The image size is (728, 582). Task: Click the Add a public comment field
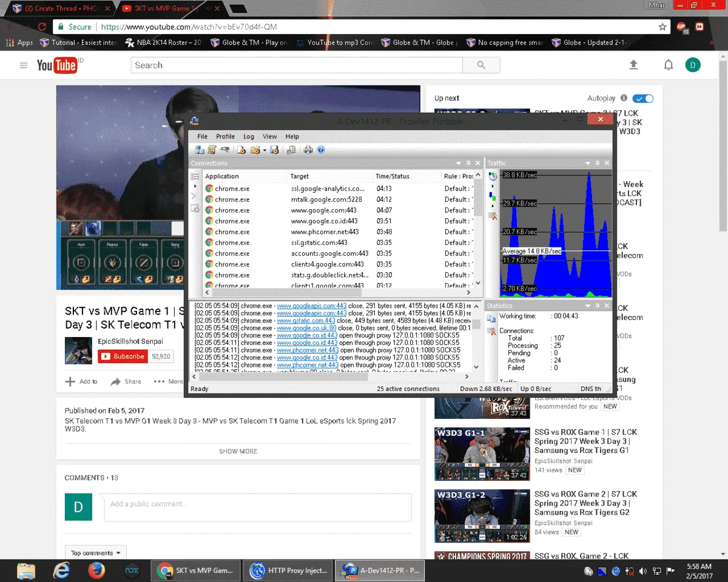click(258, 507)
